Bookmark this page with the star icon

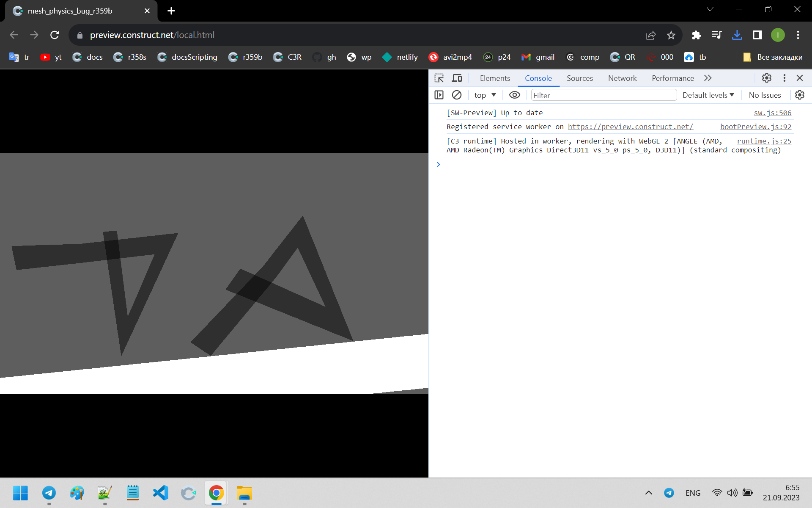click(671, 35)
